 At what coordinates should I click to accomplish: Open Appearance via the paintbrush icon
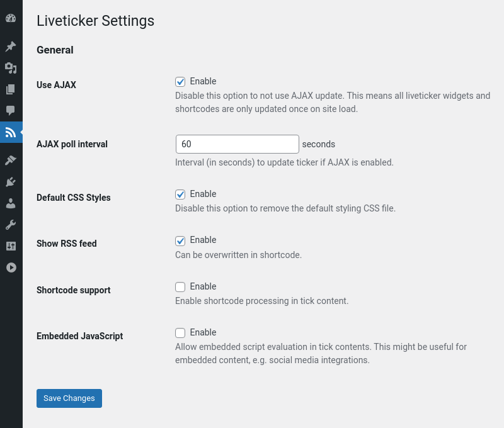point(11,160)
